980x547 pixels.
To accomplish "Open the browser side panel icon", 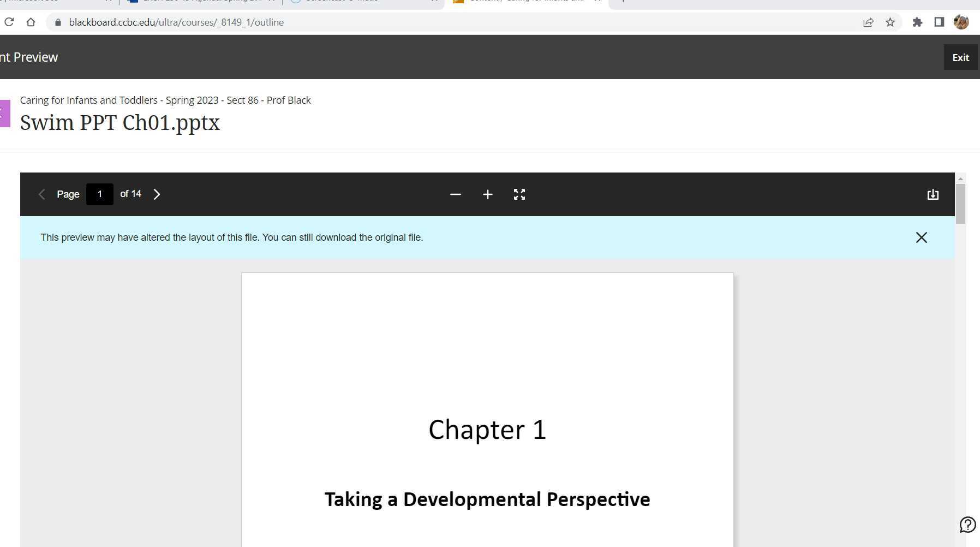I will point(940,22).
